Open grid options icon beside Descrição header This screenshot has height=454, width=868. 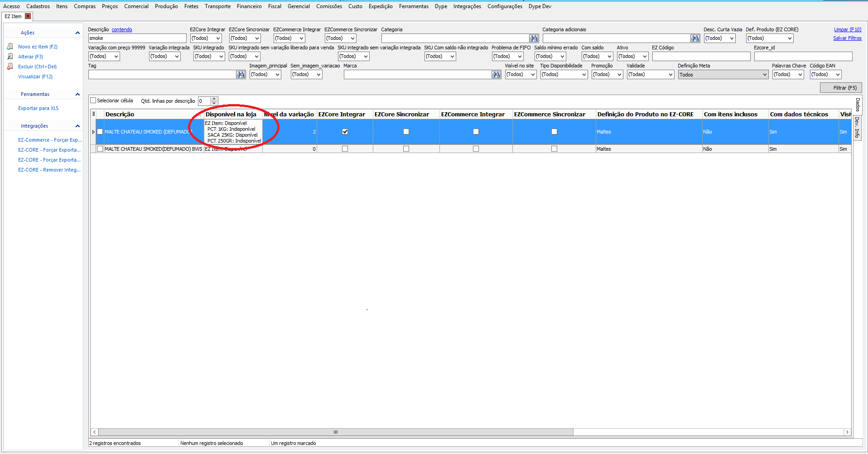pos(93,114)
